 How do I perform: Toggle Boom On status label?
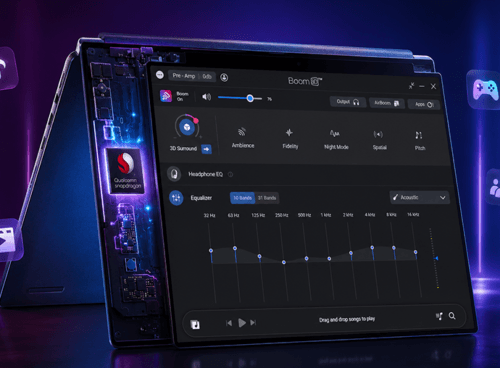tap(182, 96)
